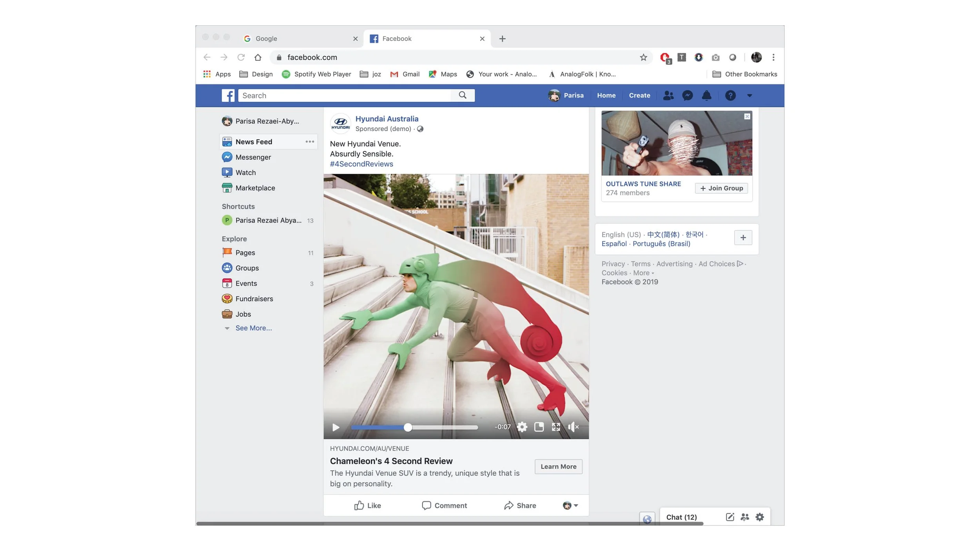
Task: Open Other Bookmarks folder
Action: [x=744, y=74]
